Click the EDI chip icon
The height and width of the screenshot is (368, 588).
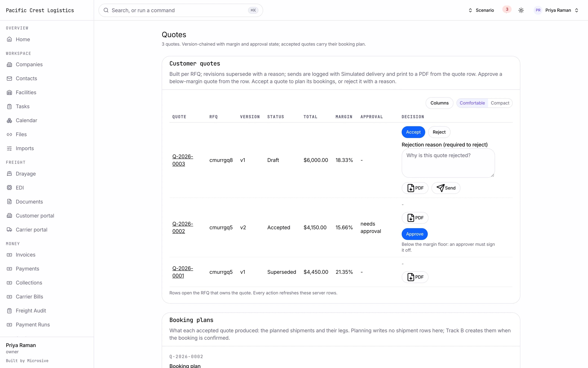9,188
